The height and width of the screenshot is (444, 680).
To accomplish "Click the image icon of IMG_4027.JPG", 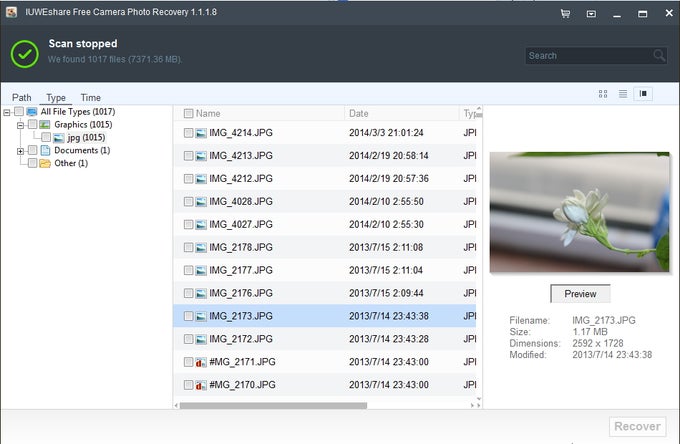I will coord(201,225).
